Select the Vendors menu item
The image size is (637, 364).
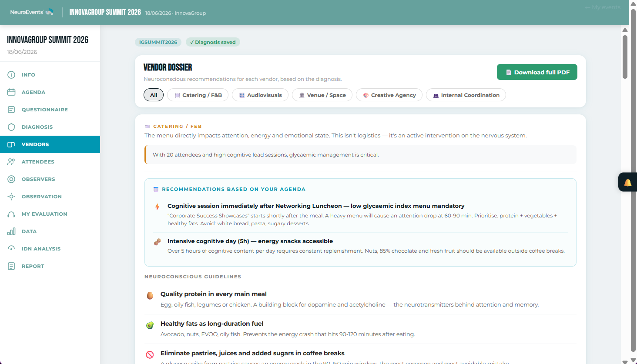[x=50, y=144]
